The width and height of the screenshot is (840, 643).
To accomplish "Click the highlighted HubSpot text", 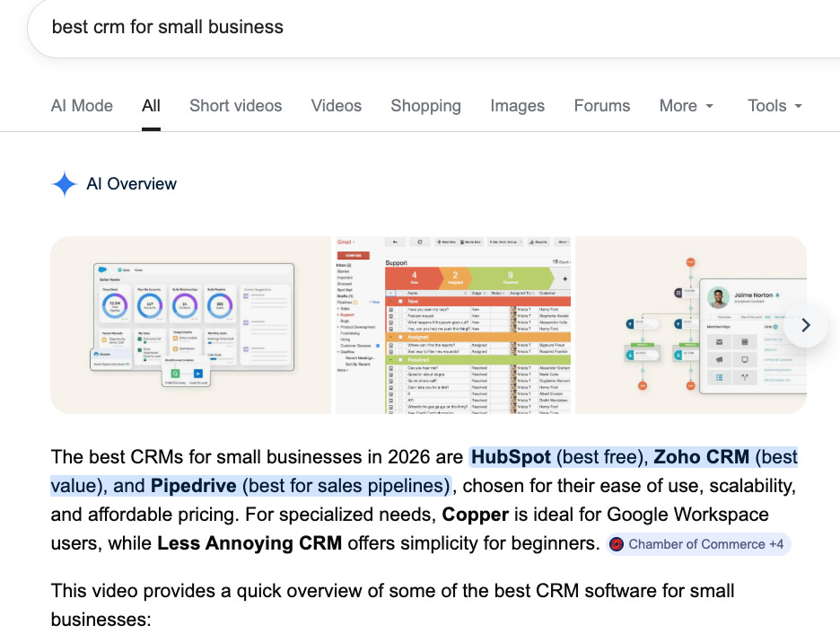I will coord(511,457).
